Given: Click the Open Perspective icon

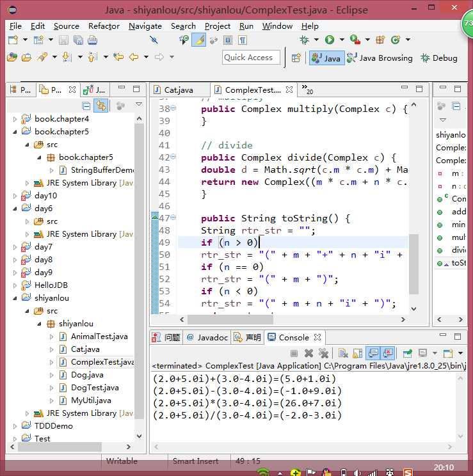Looking at the screenshot, I should [x=296, y=58].
